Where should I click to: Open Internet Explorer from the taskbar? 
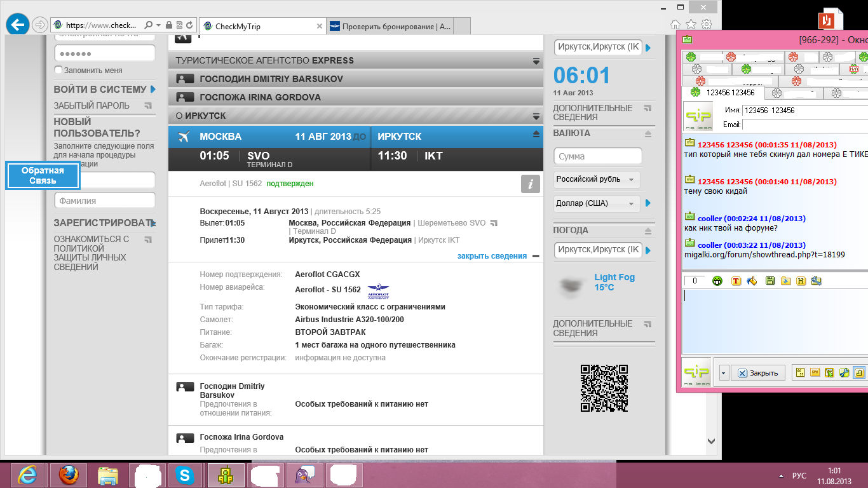[x=27, y=475]
